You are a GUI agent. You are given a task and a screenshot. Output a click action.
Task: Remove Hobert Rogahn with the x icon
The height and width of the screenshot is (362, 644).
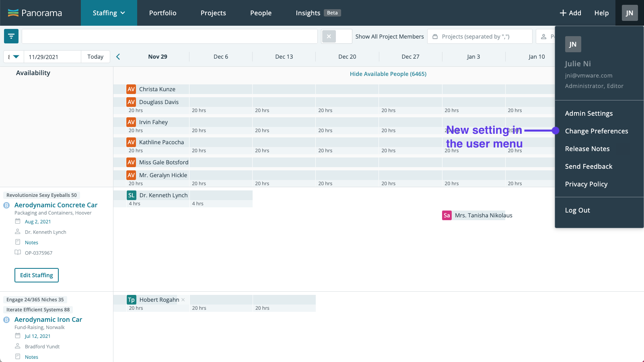coord(183,300)
